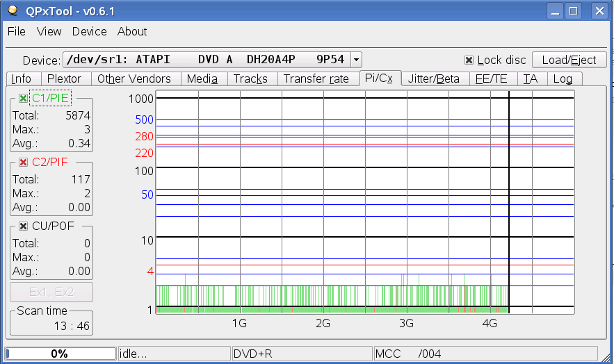
Task: Open the View menu
Action: tap(49, 31)
